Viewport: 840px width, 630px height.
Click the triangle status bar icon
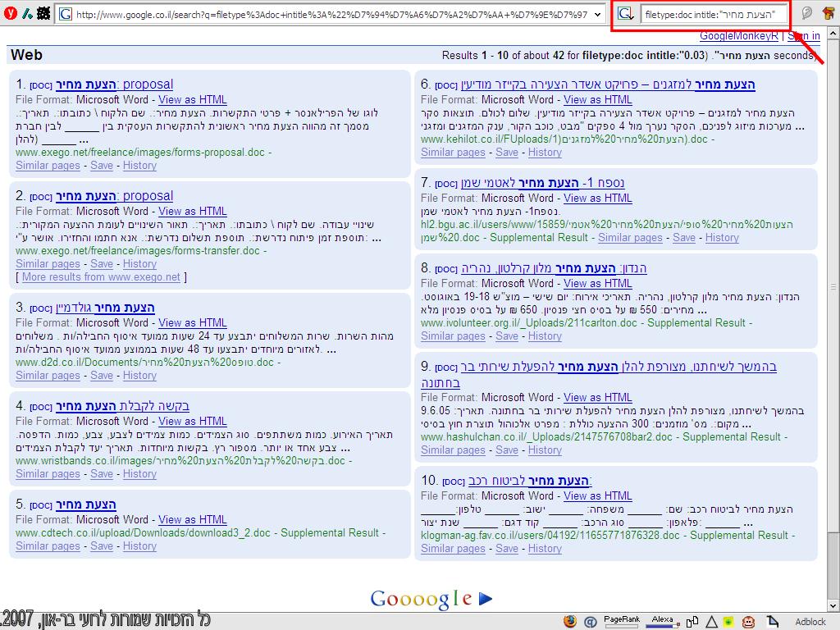pos(711,622)
